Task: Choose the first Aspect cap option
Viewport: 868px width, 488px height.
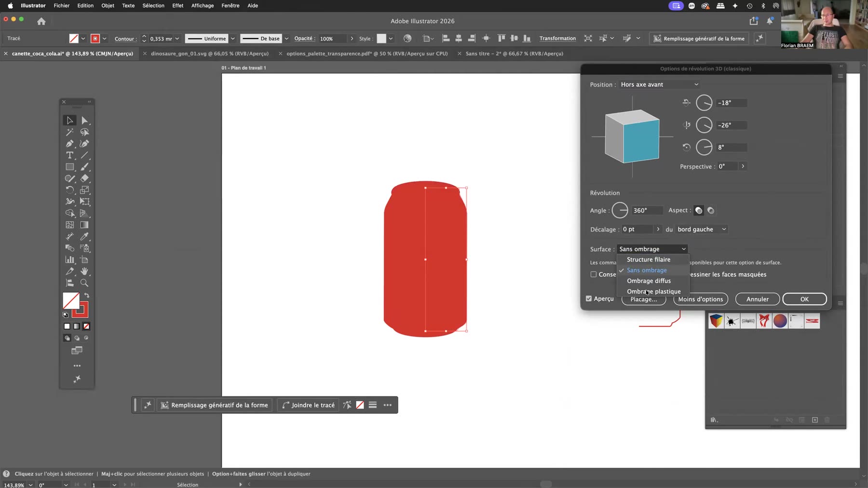Action: [x=699, y=210]
